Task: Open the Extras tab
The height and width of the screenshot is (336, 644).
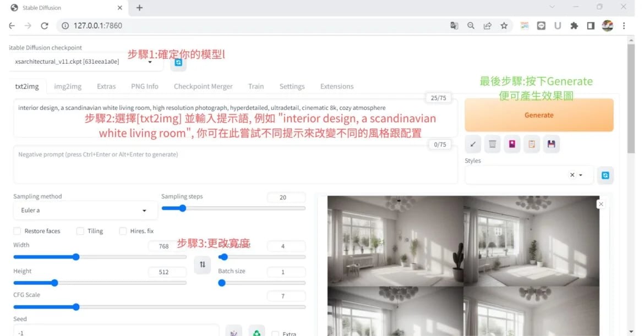Action: click(x=106, y=86)
